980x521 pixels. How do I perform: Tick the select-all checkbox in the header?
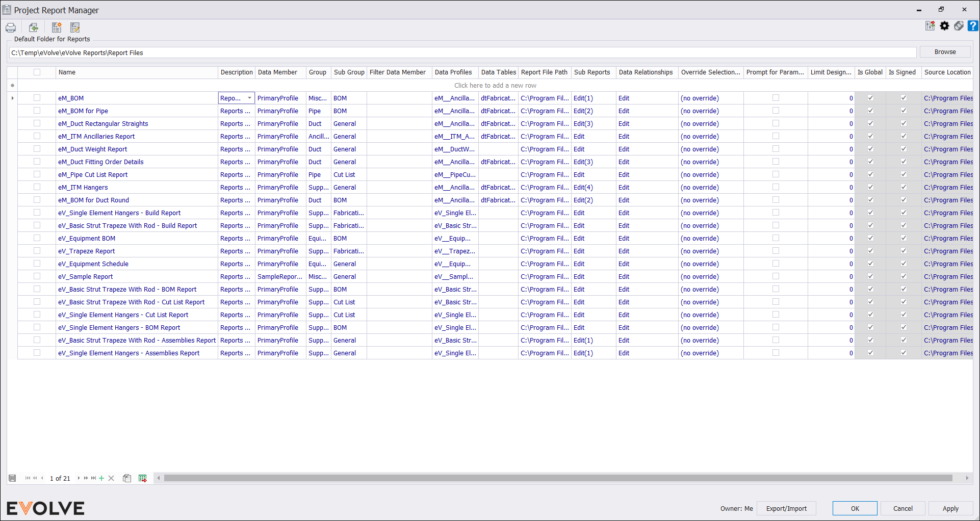(37, 72)
